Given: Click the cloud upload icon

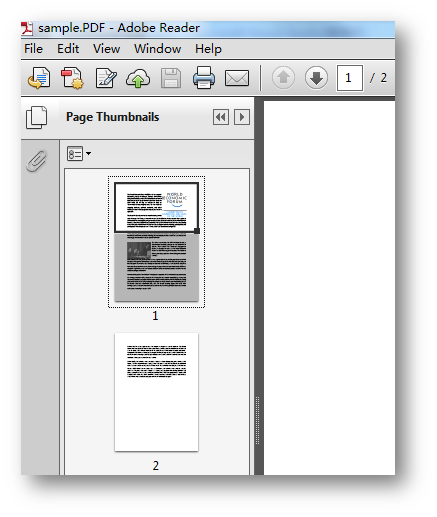Looking at the screenshot, I should coord(138,78).
